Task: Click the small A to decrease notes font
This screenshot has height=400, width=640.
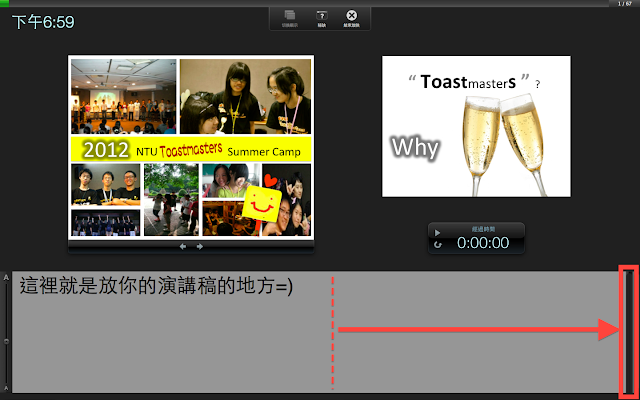Action: [6, 388]
